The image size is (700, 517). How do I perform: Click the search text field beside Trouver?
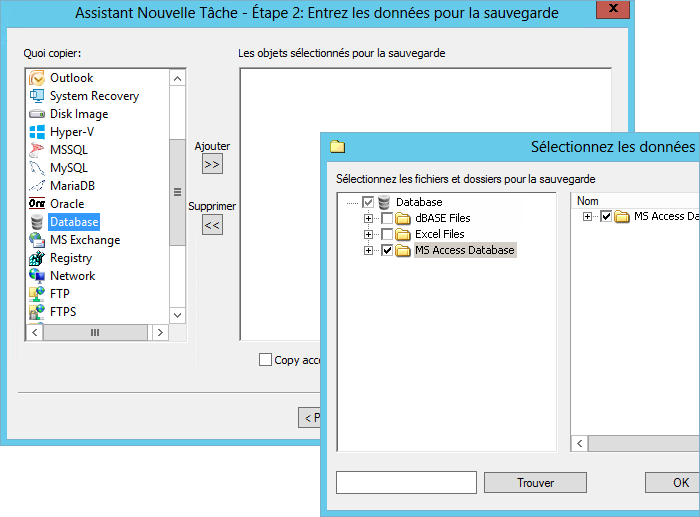click(x=406, y=483)
